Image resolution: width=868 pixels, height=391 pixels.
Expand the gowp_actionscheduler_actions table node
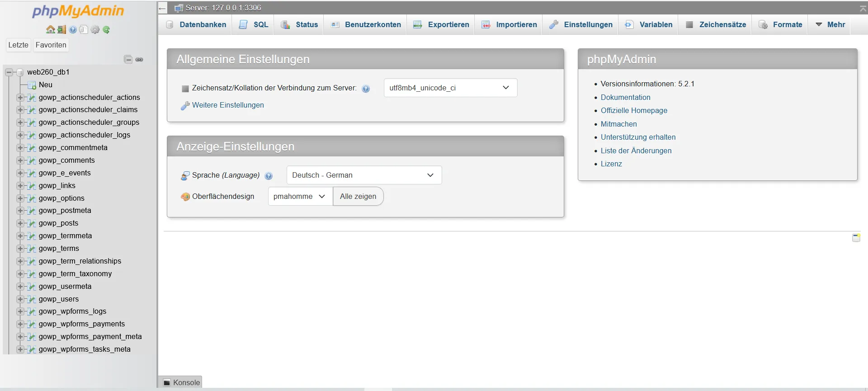tap(20, 98)
